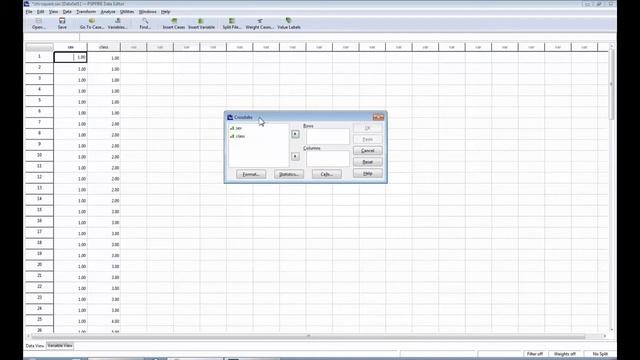Select row header 17

pos(39,232)
